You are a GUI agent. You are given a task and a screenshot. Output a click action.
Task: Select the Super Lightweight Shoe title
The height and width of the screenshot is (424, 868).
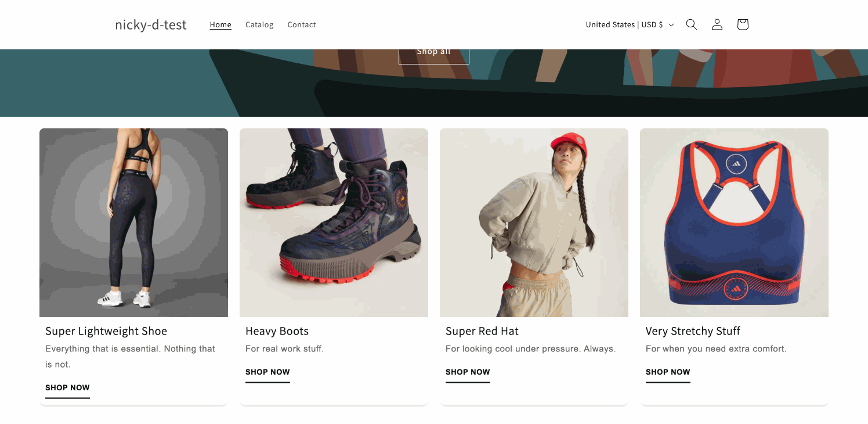coord(106,331)
